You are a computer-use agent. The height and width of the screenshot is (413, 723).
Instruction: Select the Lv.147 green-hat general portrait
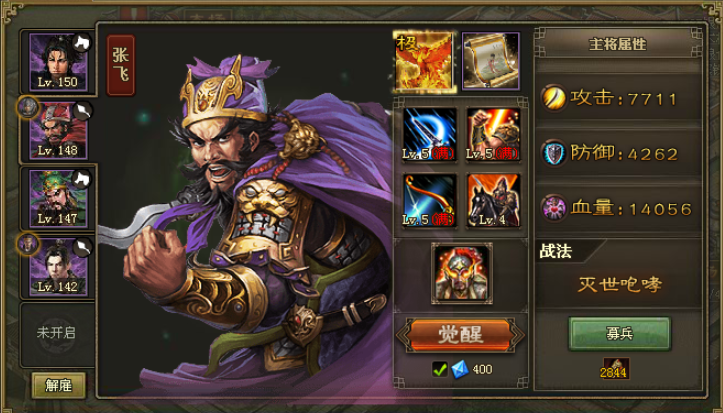click(58, 199)
